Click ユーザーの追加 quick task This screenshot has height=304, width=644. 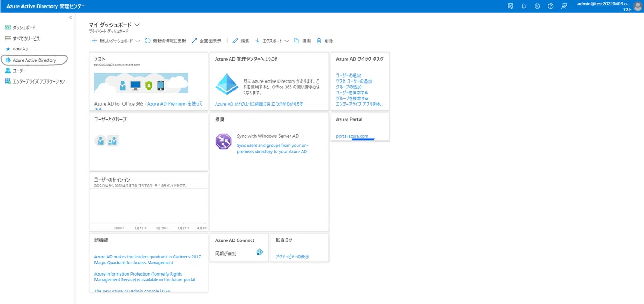point(348,76)
